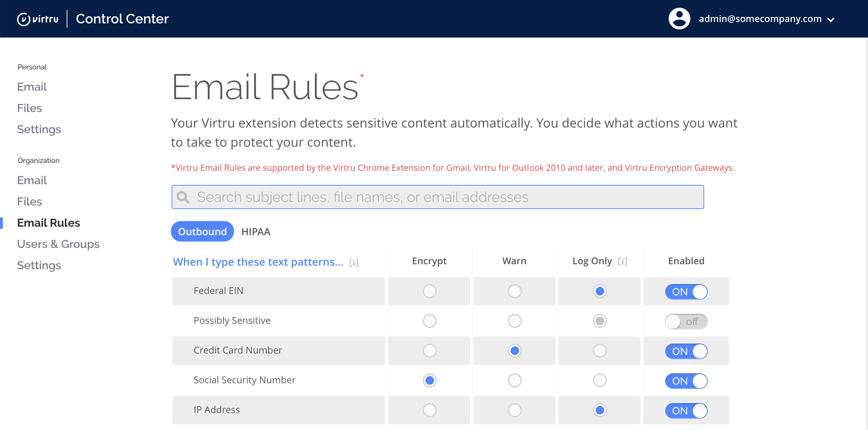Switch to the HIPAA tab
Viewport: 868px width, 430px height.
(x=256, y=232)
